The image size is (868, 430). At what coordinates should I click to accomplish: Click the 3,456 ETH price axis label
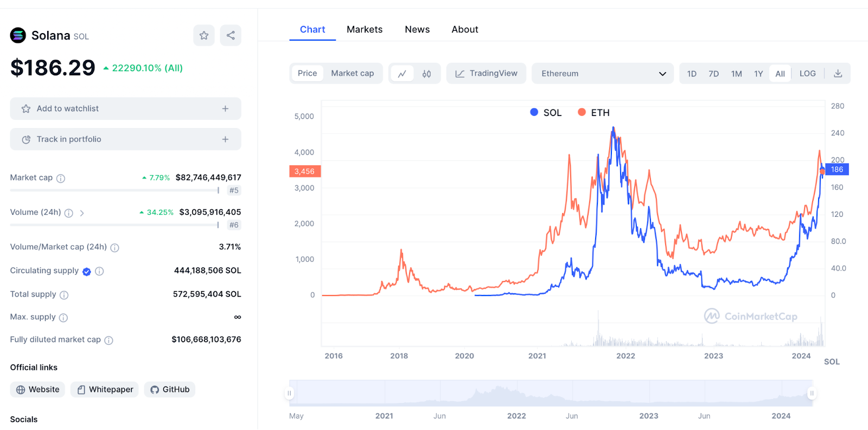pos(305,171)
